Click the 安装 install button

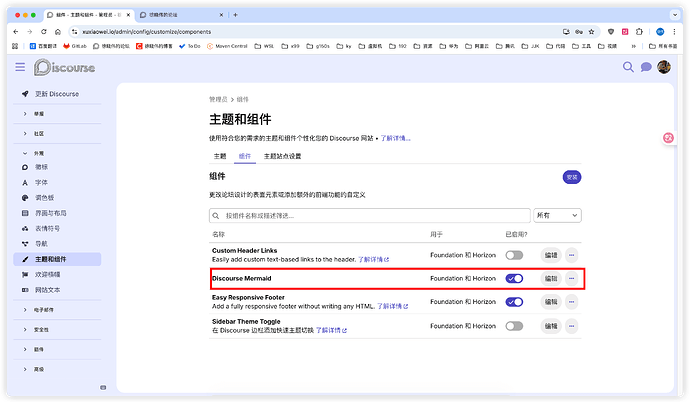(x=572, y=177)
